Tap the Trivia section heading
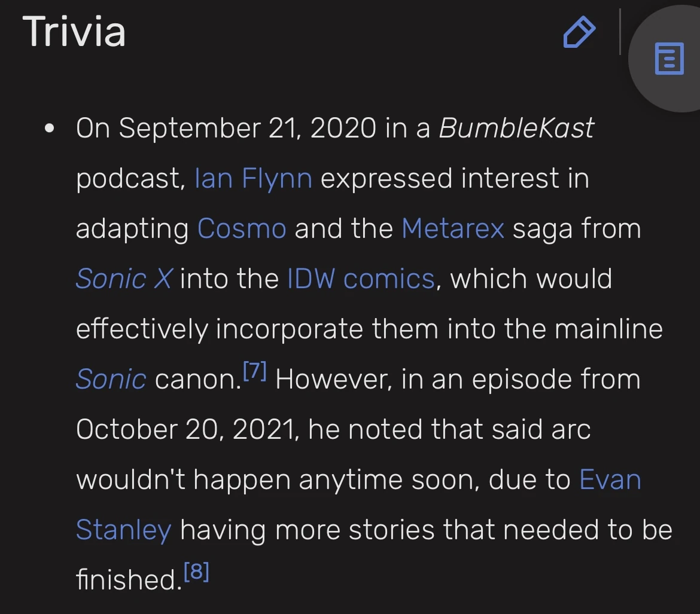Image resolution: width=700 pixels, height=614 pixels. (74, 32)
